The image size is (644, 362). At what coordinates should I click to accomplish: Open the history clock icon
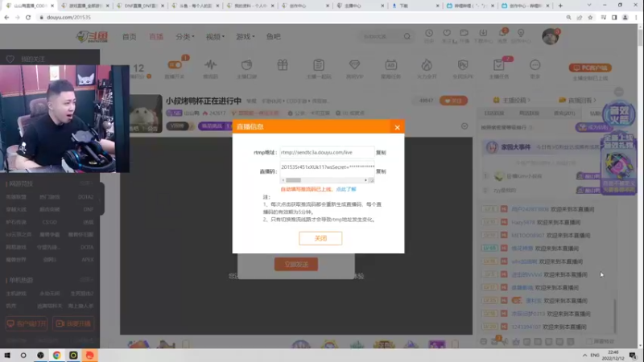pos(429,33)
